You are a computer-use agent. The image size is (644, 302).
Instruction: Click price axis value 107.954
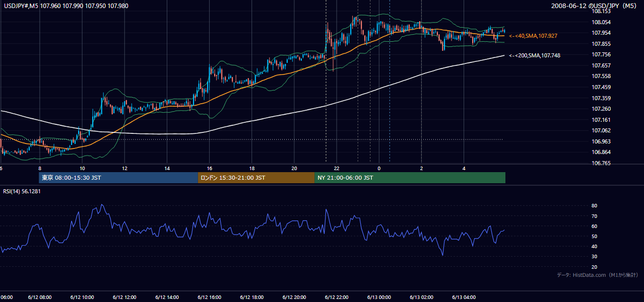click(601, 33)
